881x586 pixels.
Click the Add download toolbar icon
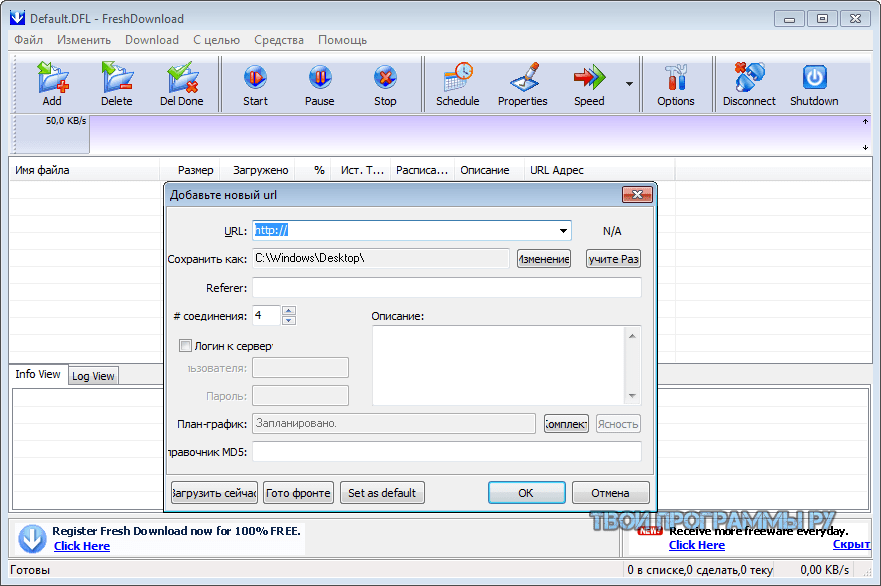coord(52,84)
